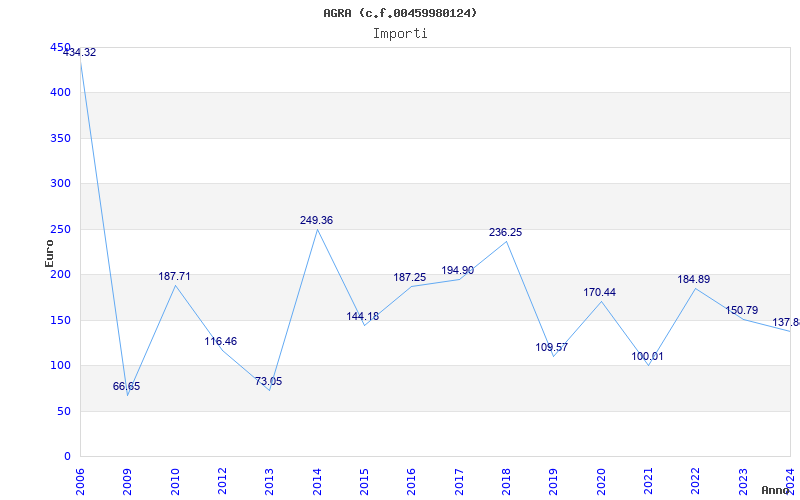Screen dimensions: 800x500
Task: Click x-axis year 2023
Action: pos(743,481)
